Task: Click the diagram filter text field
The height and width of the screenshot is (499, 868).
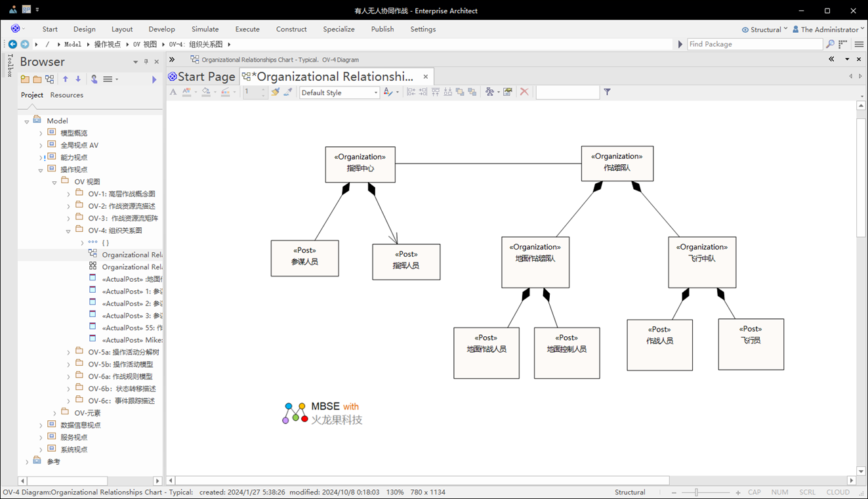Action: 568,93
